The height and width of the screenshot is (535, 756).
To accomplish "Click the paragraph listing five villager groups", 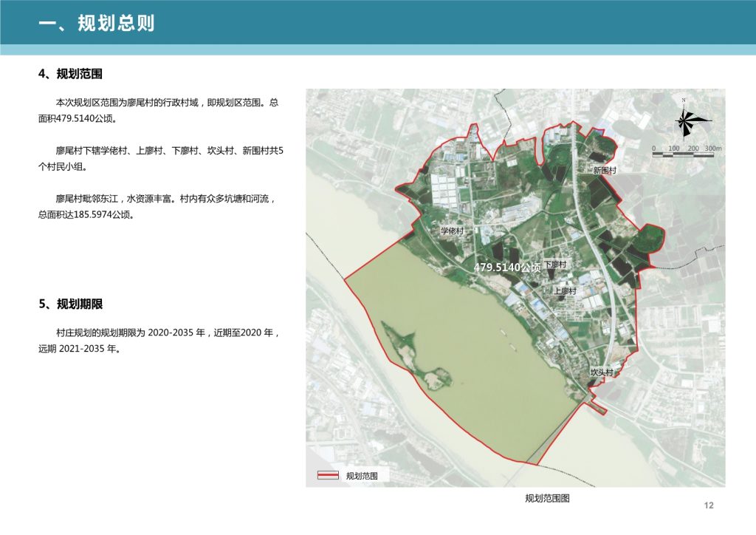I will point(160,158).
